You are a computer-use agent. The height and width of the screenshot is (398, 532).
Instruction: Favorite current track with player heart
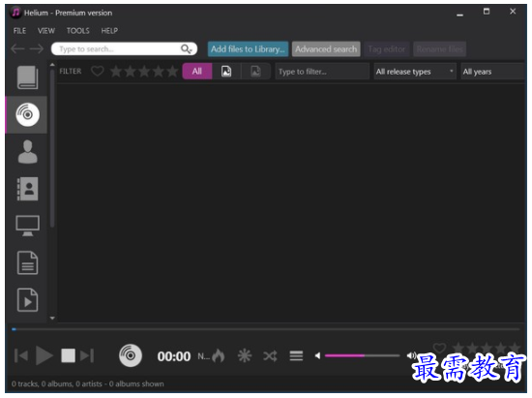tap(439, 348)
